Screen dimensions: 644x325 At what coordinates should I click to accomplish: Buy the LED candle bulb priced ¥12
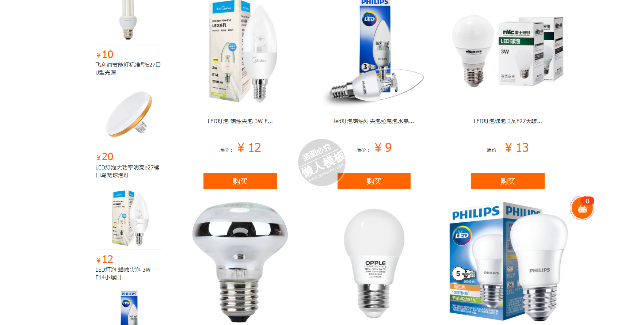[240, 181]
